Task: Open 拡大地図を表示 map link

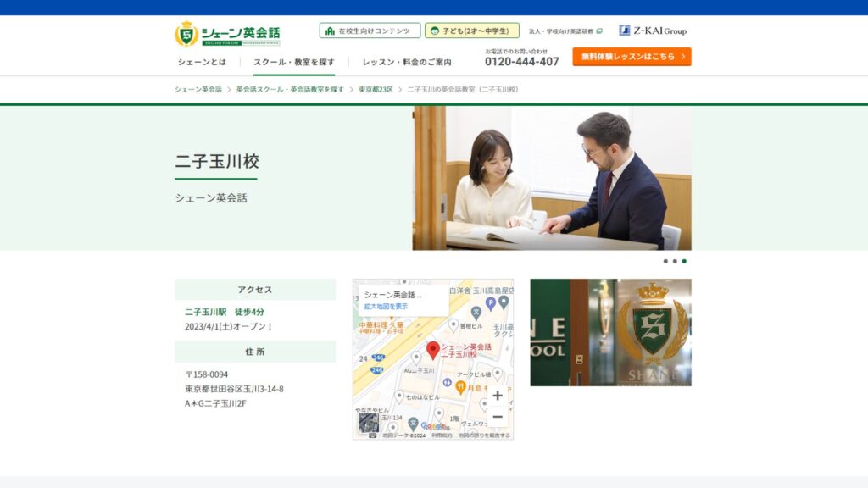Action: point(386,307)
